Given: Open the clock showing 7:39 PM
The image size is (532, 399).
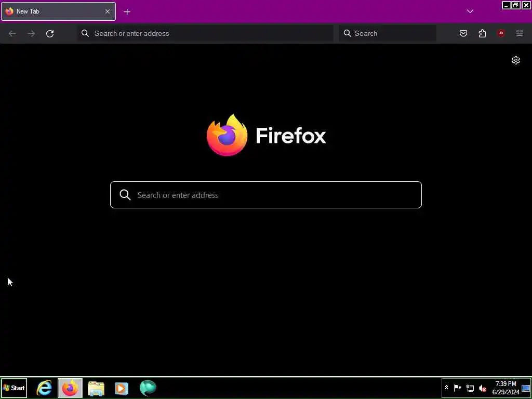Looking at the screenshot, I should [x=506, y=388].
